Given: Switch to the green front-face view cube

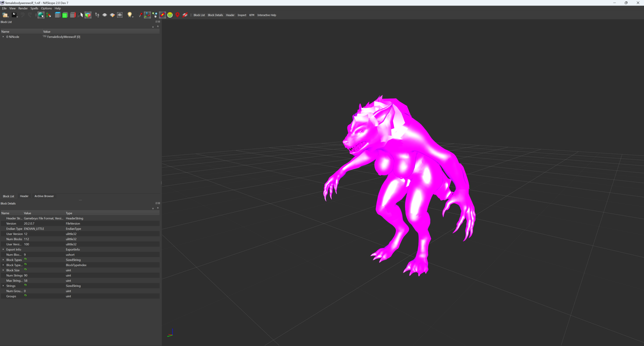Looking at the screenshot, I should click(x=65, y=15).
